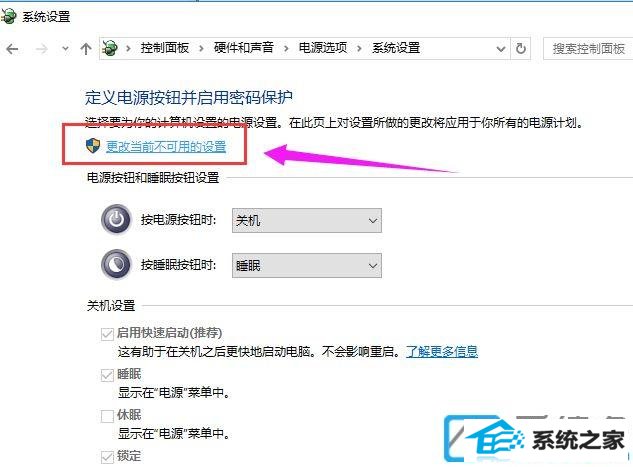The width and height of the screenshot is (633, 467).
Task: Click the power button icon
Action: click(116, 220)
